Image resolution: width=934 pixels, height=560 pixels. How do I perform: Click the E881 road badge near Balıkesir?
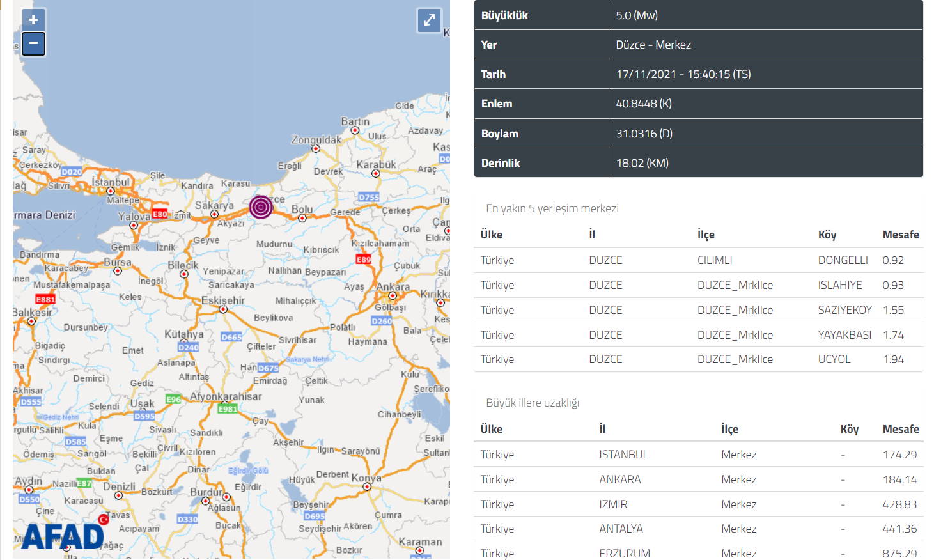point(45,299)
